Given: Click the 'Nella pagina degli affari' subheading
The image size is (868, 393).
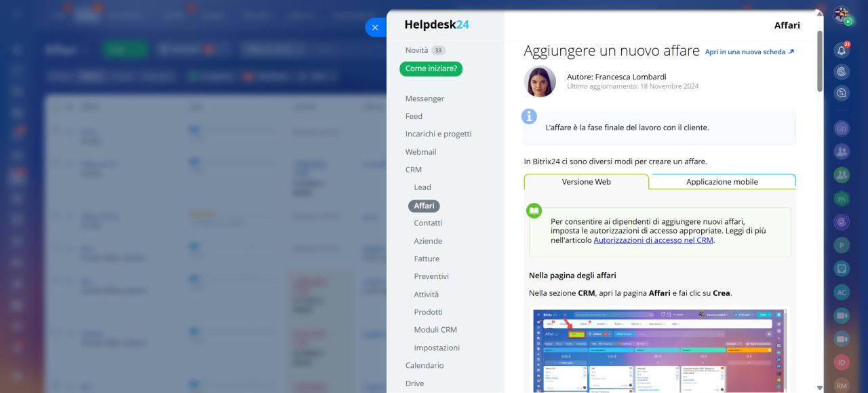Looking at the screenshot, I should coord(572,276).
